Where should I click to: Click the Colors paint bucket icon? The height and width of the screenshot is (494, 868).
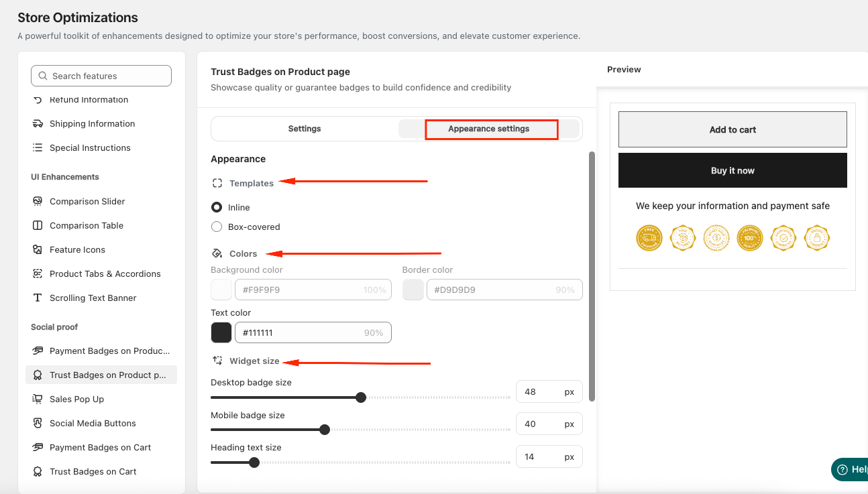pyautogui.click(x=217, y=254)
